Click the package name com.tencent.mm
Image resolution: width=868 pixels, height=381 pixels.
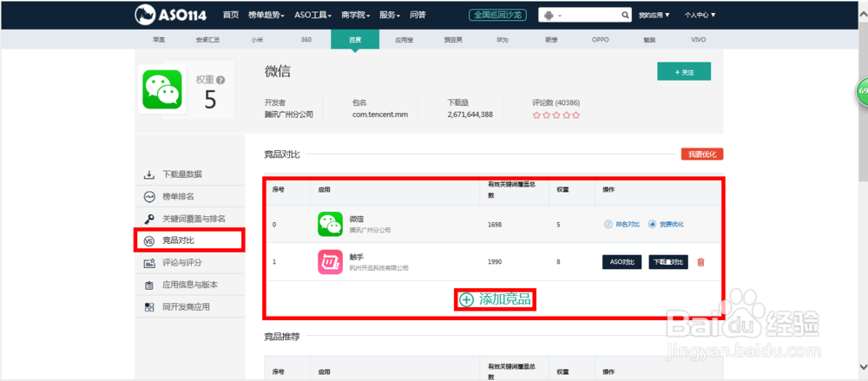point(380,115)
